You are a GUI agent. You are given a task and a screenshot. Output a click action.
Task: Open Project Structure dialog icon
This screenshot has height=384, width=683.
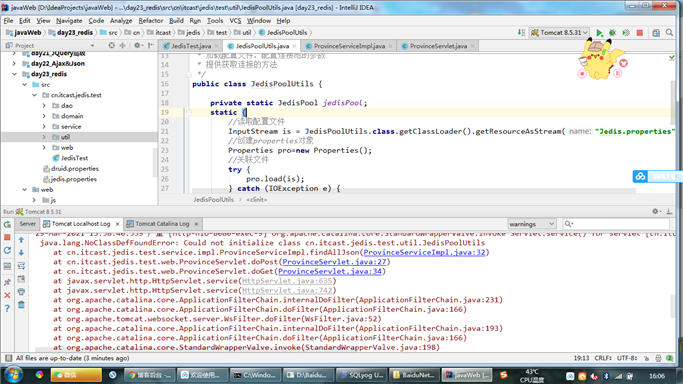coord(656,33)
